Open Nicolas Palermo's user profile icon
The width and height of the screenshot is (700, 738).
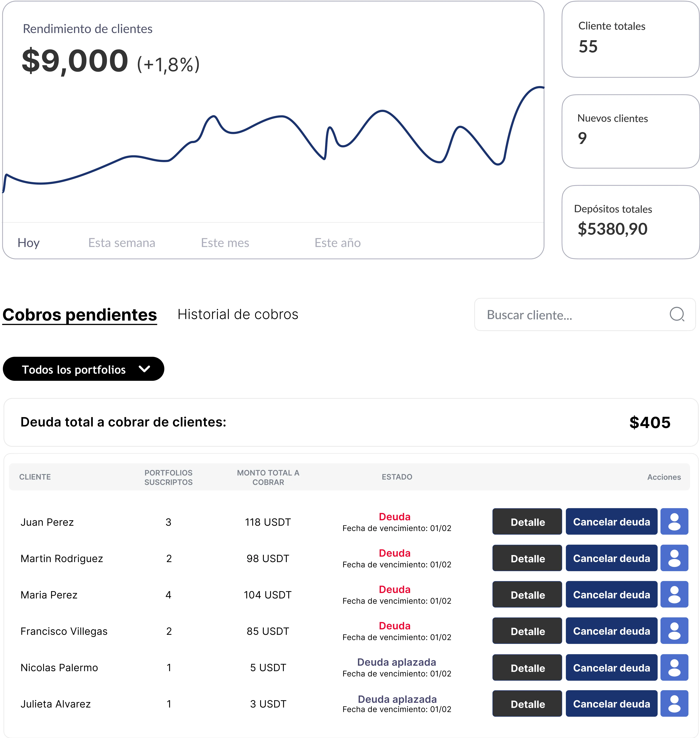click(x=674, y=667)
